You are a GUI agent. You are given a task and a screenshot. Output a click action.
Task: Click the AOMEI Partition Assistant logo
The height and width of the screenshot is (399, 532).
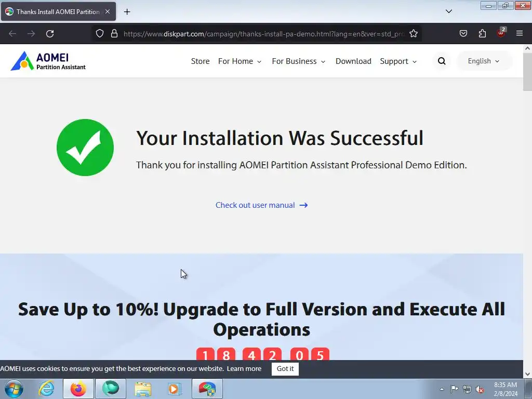click(x=48, y=61)
